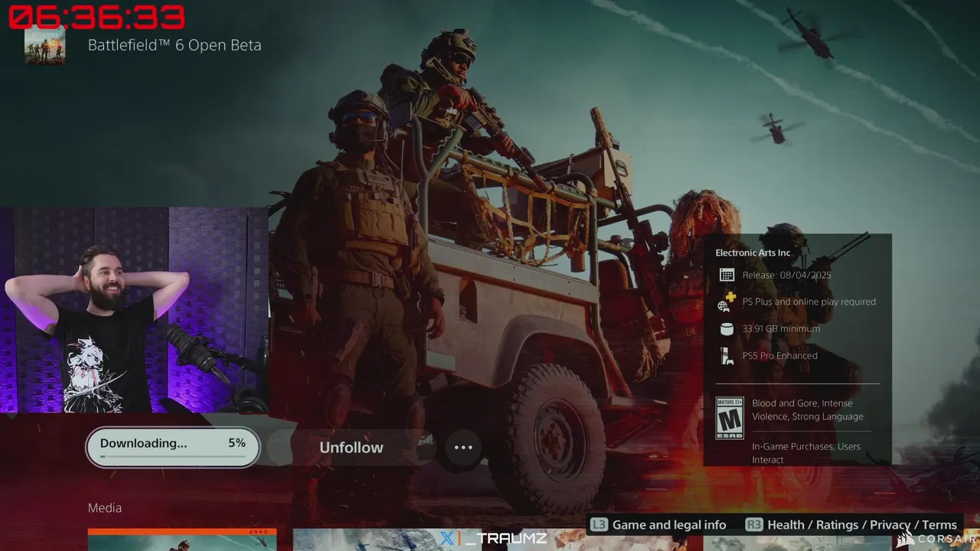Click the red 06:36:33 stream timer
This screenshot has height=551, width=980.
pyautogui.click(x=96, y=16)
